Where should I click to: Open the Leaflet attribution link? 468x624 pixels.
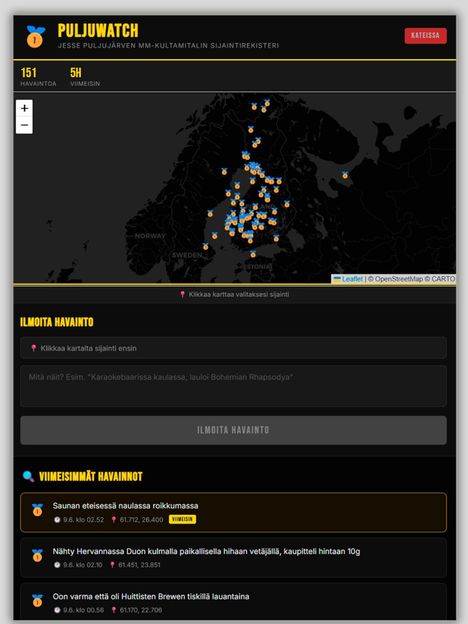(x=352, y=279)
